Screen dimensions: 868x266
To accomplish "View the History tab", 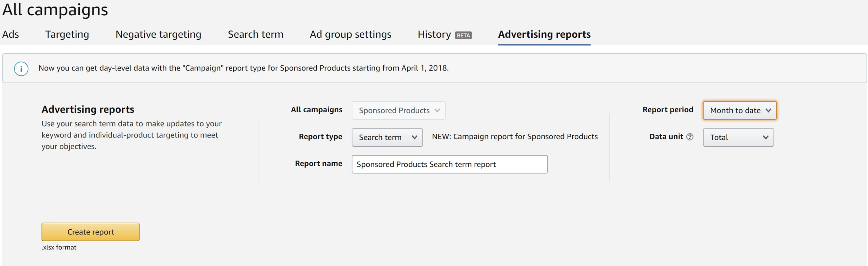I will point(434,34).
